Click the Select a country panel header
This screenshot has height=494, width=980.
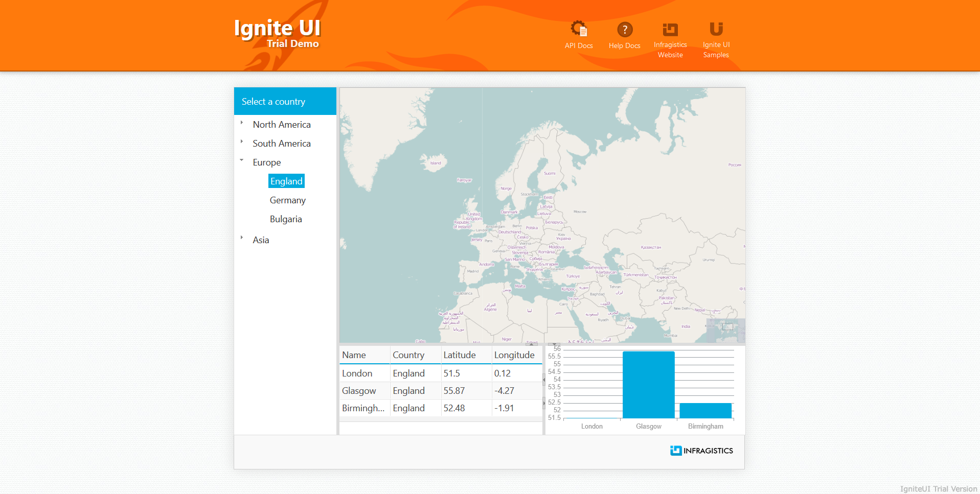coord(285,101)
